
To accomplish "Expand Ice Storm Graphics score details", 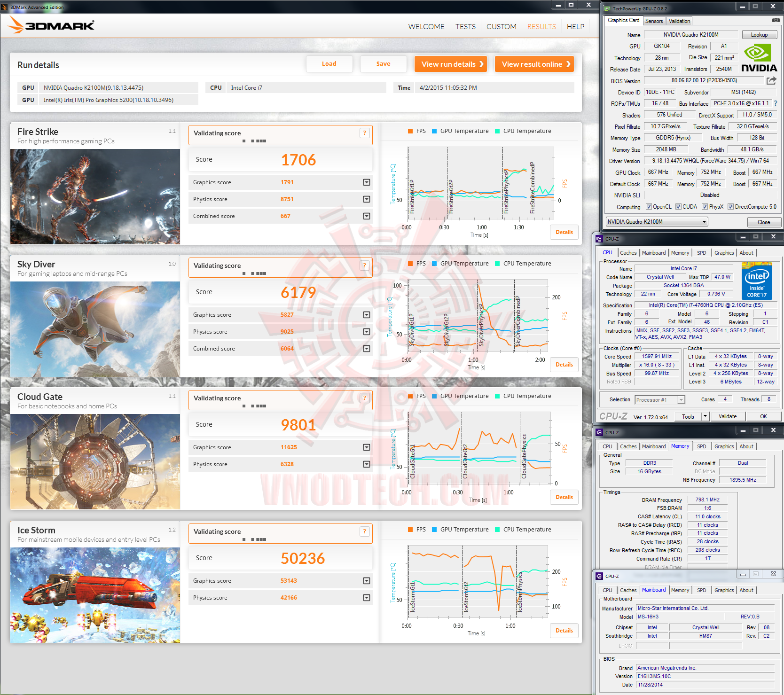I will (x=367, y=581).
